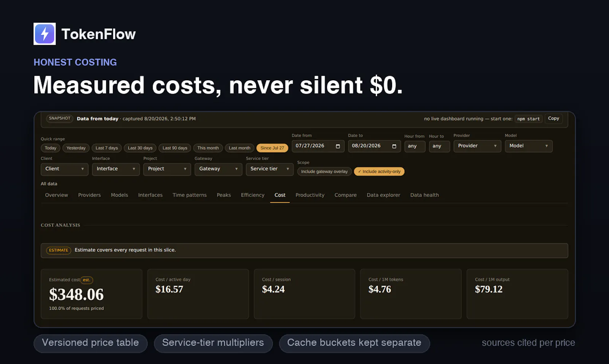
Task: Select the This month quick range
Action: point(208,148)
